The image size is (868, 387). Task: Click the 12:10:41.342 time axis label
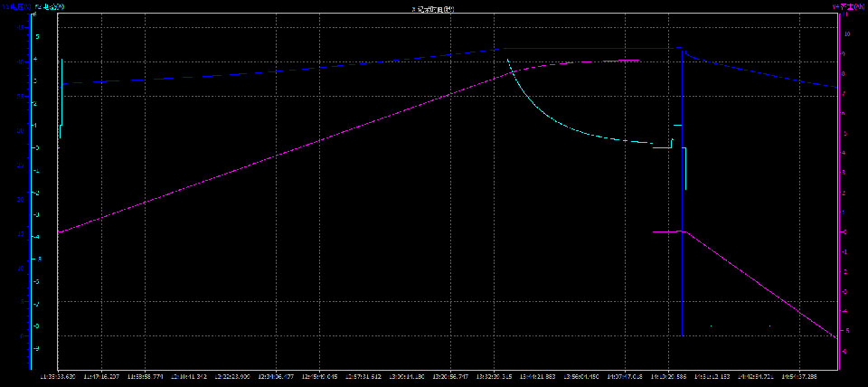(189, 376)
